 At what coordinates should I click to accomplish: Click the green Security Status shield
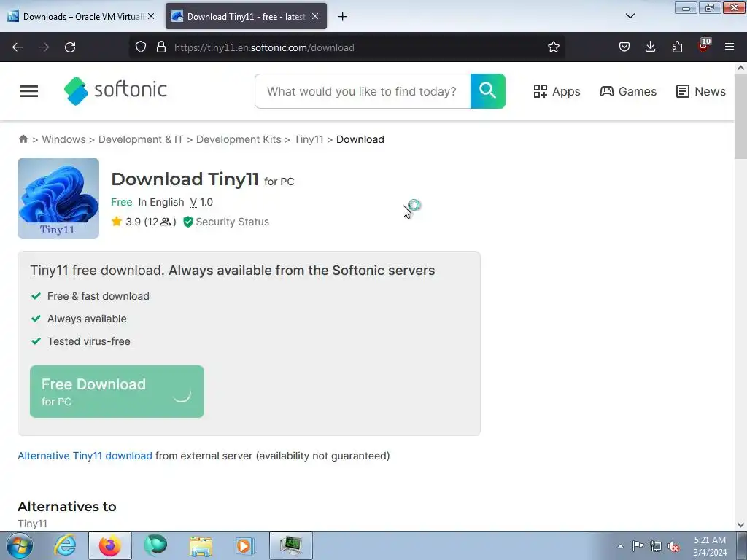pos(188,222)
